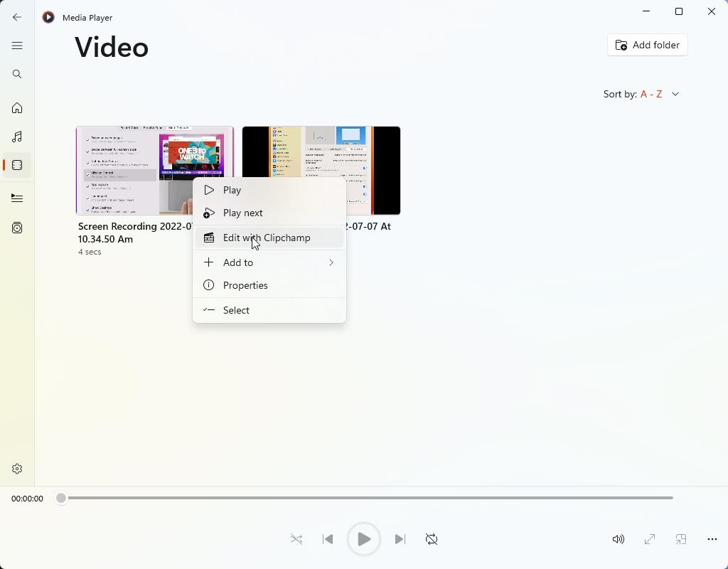Click Add folder button
728x569 pixels.
(647, 45)
